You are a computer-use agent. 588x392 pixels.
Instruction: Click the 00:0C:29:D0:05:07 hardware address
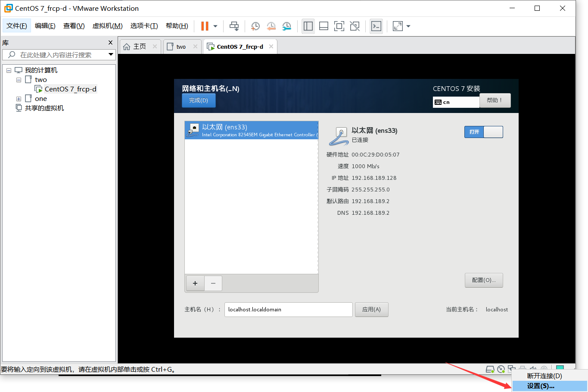coord(376,154)
